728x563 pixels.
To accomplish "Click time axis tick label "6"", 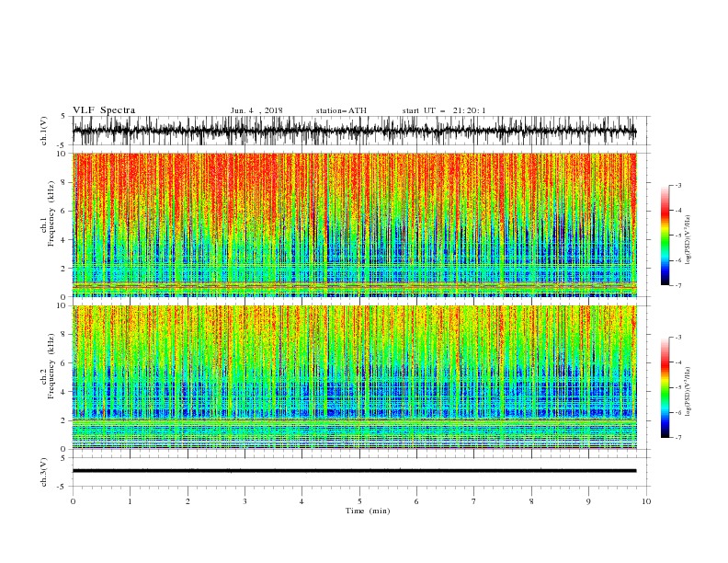I will [416, 501].
